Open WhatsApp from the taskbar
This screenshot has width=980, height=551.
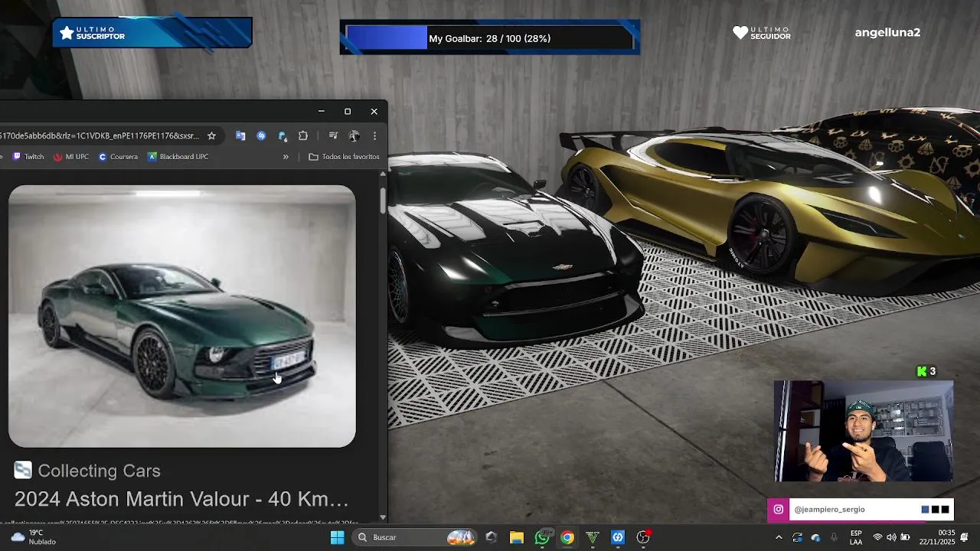tap(542, 537)
